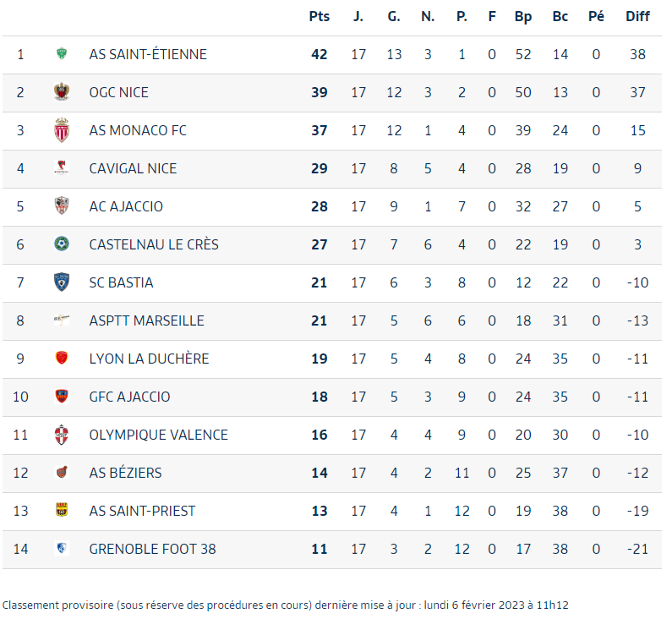Click the GFC Ajaccio club crest
The image size is (672, 619).
[62, 396]
